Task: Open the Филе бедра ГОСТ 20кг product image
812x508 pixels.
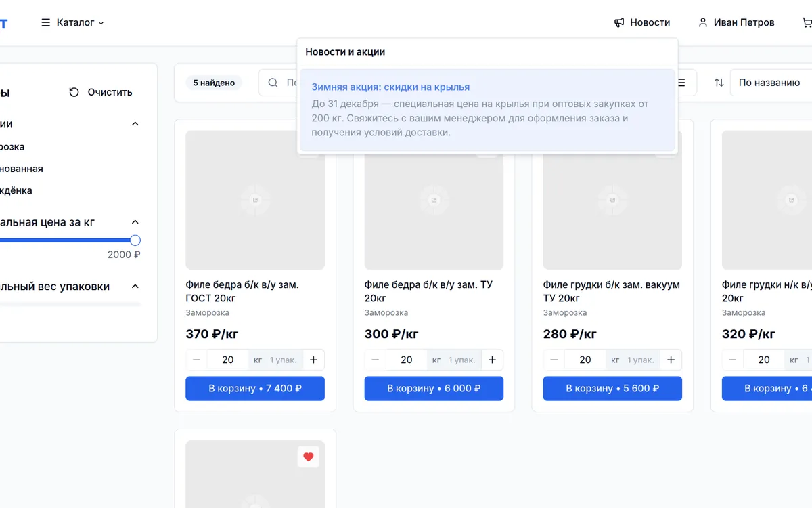Action: [x=255, y=200]
